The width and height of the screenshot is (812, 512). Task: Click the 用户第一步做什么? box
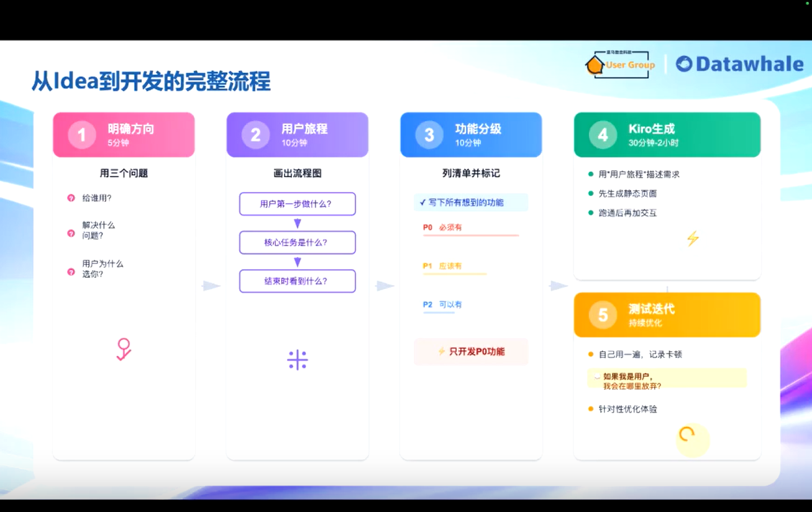[x=298, y=204]
